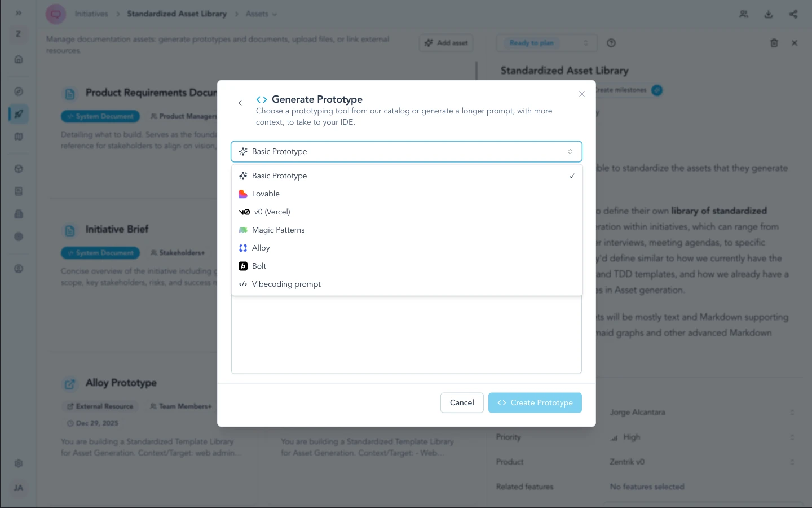Open Standardized Asset Library breadcrumb

(x=176, y=14)
